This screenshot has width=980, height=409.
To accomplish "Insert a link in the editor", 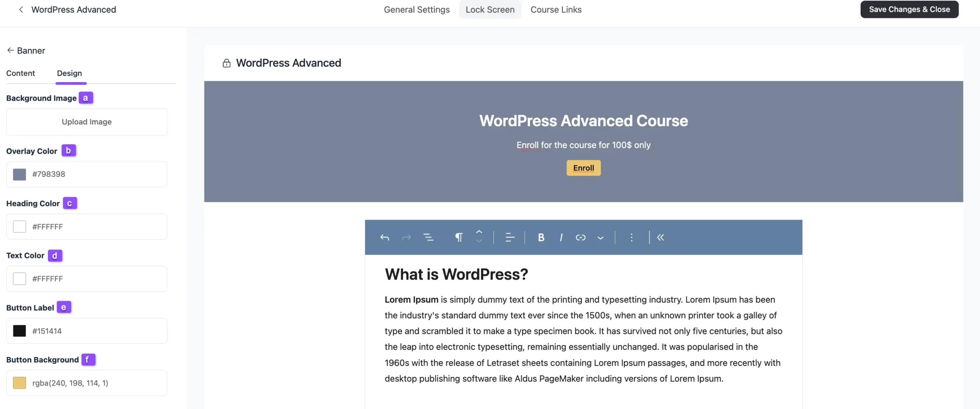I will (x=581, y=238).
